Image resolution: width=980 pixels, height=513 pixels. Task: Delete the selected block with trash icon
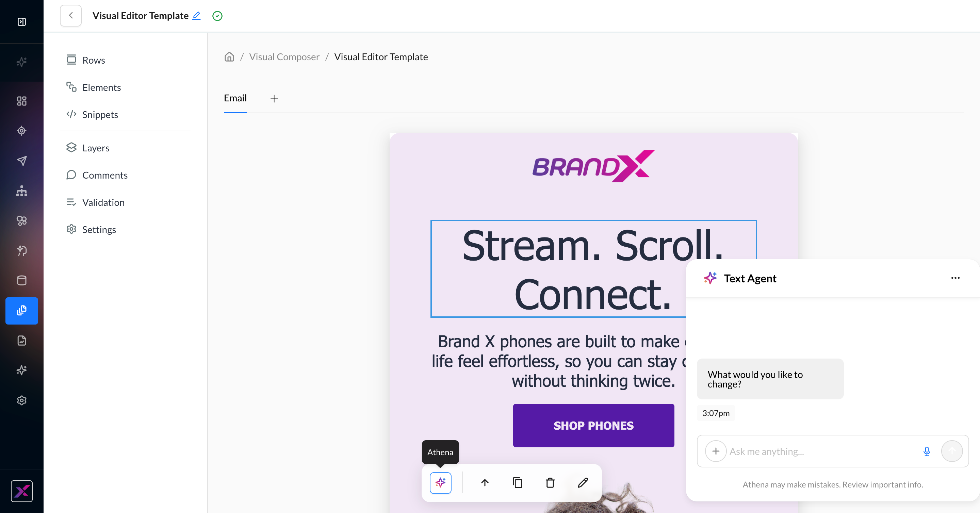click(x=550, y=483)
